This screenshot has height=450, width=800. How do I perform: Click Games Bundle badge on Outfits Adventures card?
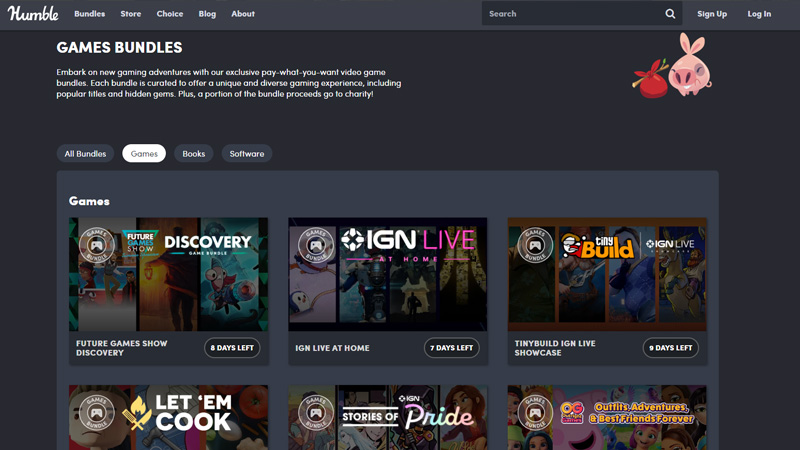[x=535, y=412]
